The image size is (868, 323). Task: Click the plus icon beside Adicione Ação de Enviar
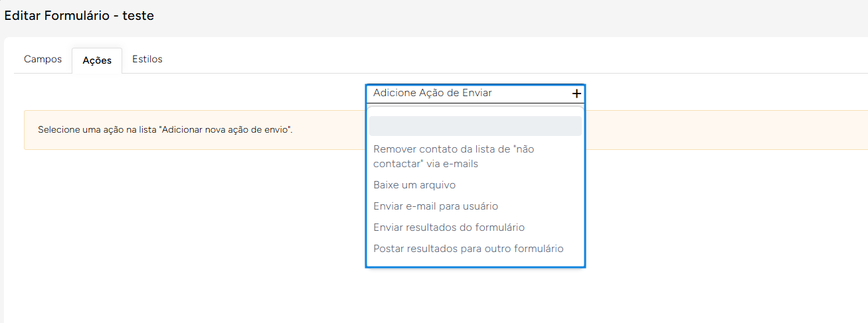tap(576, 94)
